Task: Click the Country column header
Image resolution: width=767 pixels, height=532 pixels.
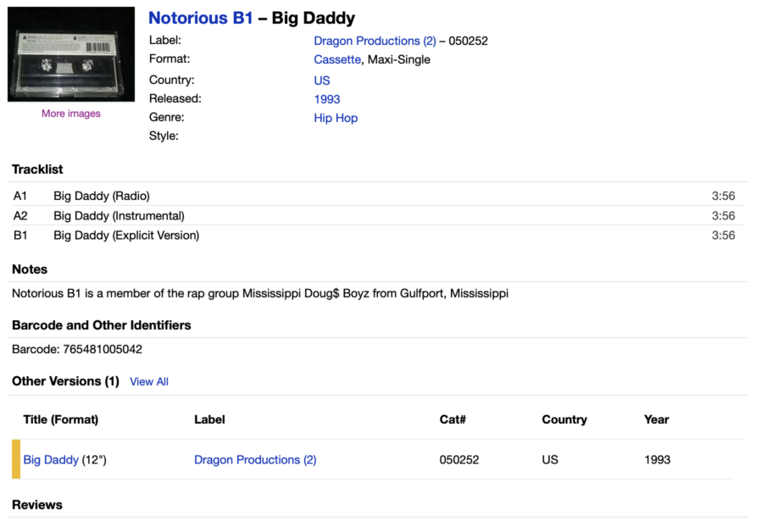Action: coord(564,419)
